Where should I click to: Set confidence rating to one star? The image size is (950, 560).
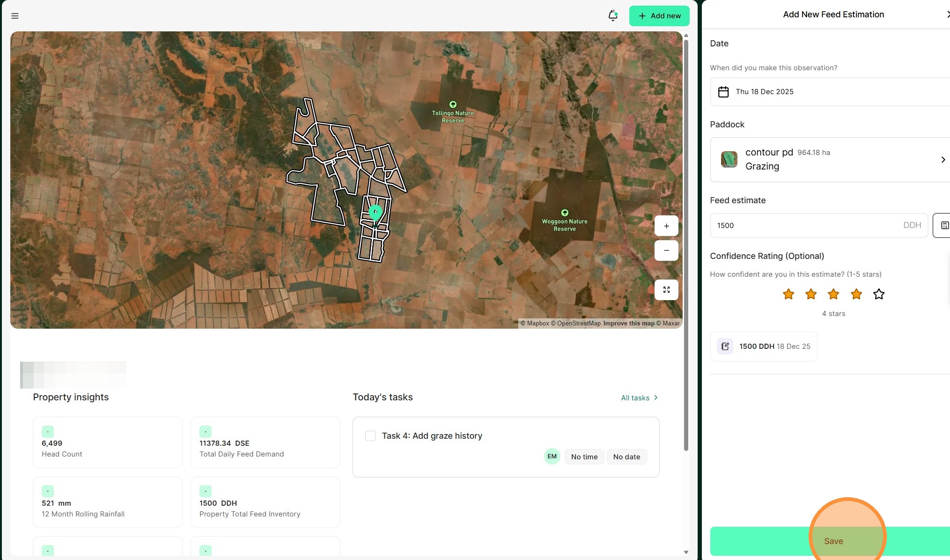click(x=788, y=294)
